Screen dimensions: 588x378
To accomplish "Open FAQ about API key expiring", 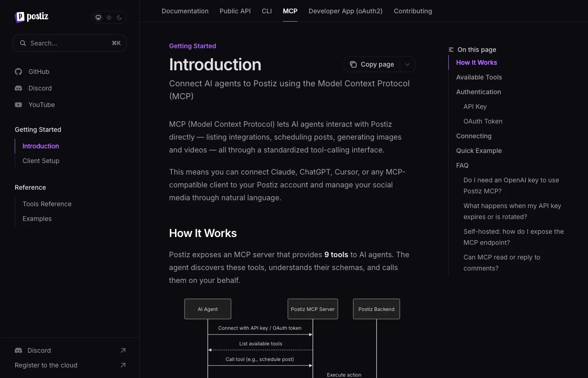I will [x=512, y=211].
